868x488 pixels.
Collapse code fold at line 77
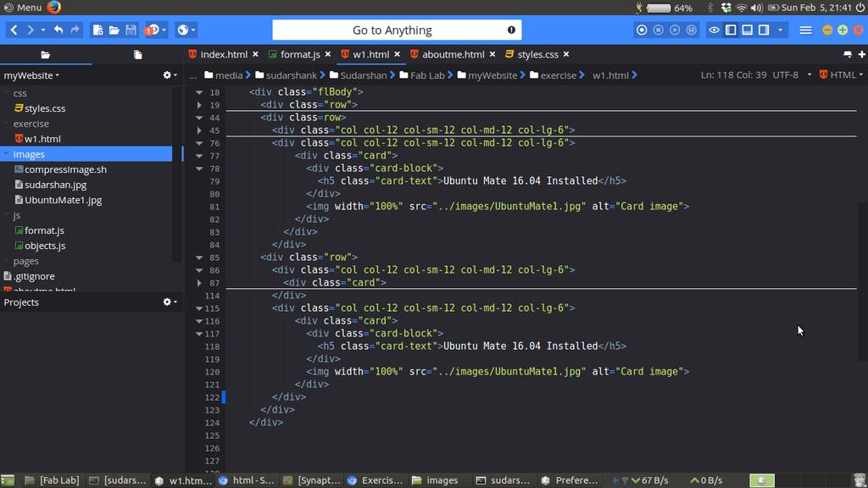198,156
